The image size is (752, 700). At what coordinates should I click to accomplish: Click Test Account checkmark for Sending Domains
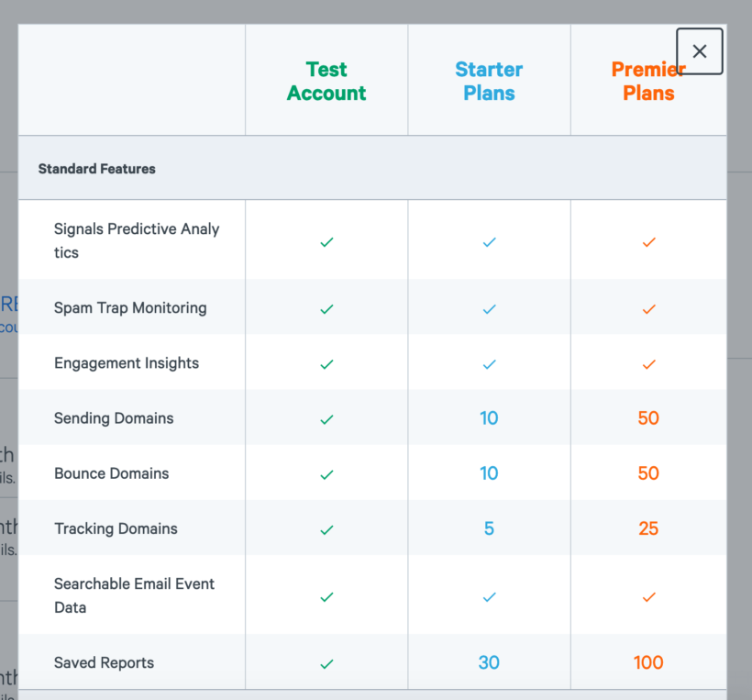tap(326, 419)
